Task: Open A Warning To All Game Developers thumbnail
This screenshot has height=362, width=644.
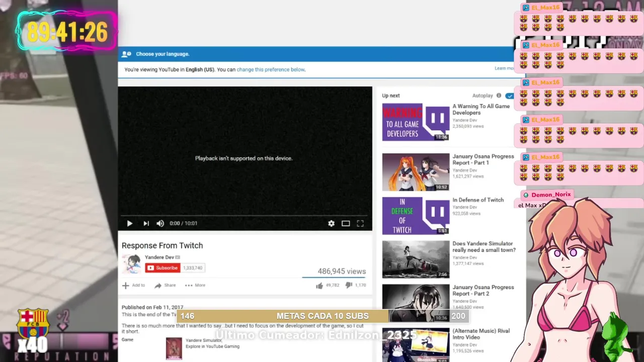Action: coord(416,122)
